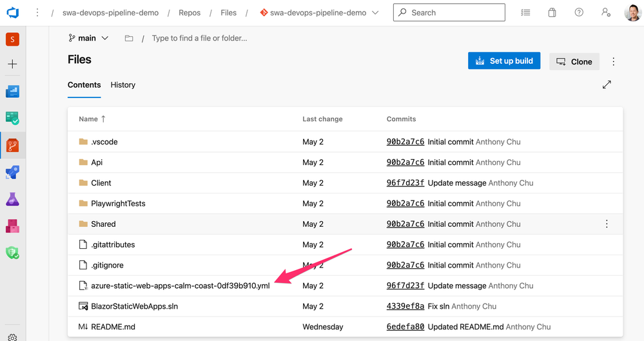This screenshot has width=644, height=341.
Task: Open Test Plans flask icon
Action: click(x=12, y=199)
